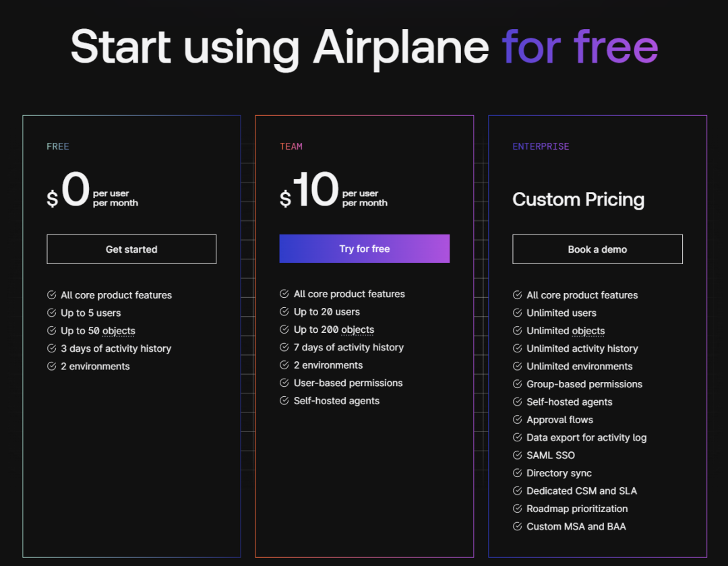
Task: Click the Try for free button
Action: point(364,249)
